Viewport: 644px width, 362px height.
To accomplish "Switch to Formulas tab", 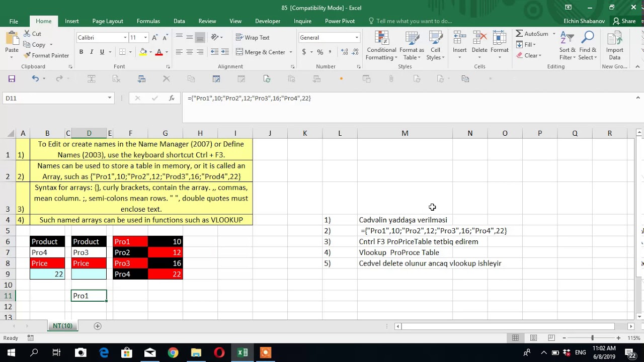I will (148, 21).
